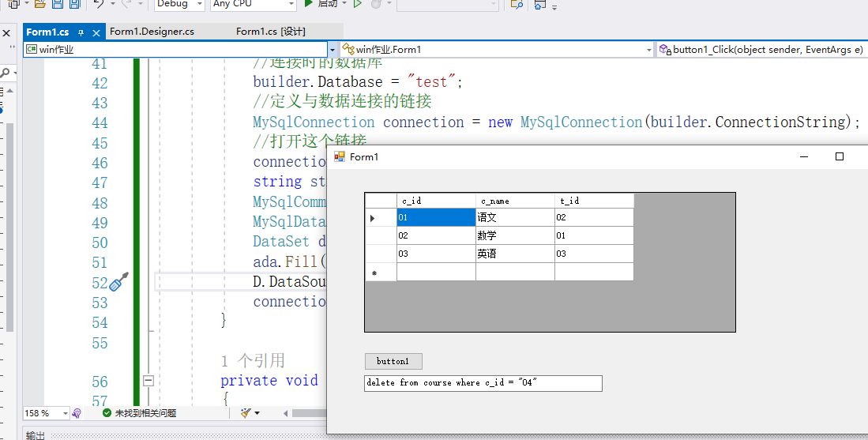Click the row header with current-row arrow
The height and width of the screenshot is (440, 868).
point(381,217)
